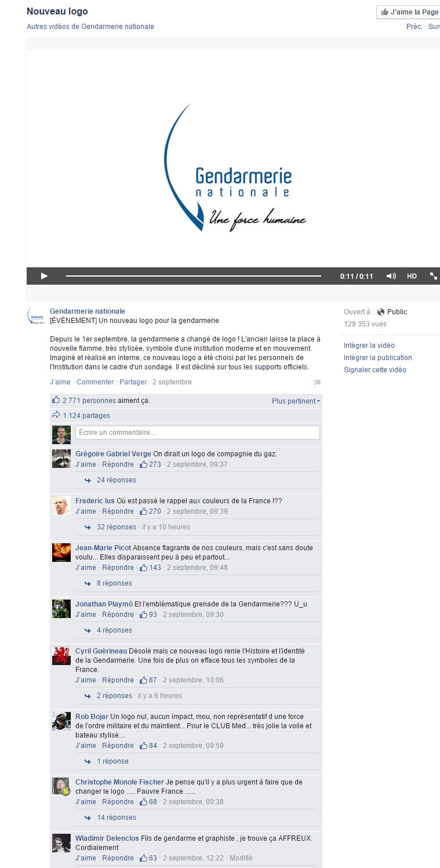Open Jonathan Playmô profile name
Screen dimensions: 440x868
tap(104, 604)
